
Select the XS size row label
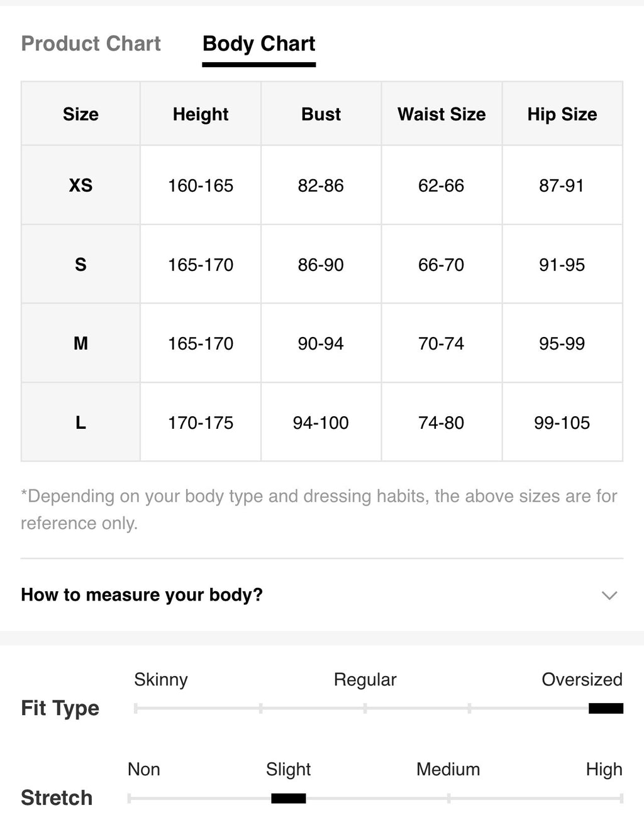(80, 185)
